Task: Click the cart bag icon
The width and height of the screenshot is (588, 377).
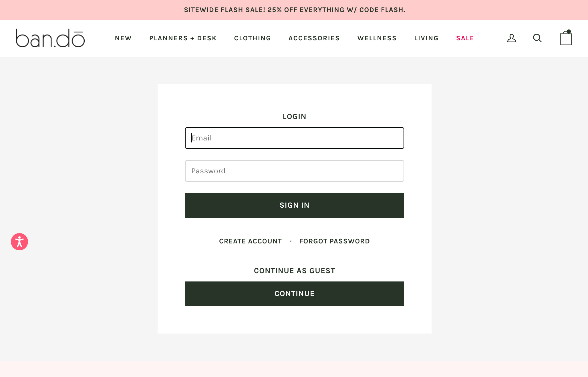Action: [x=566, y=38]
